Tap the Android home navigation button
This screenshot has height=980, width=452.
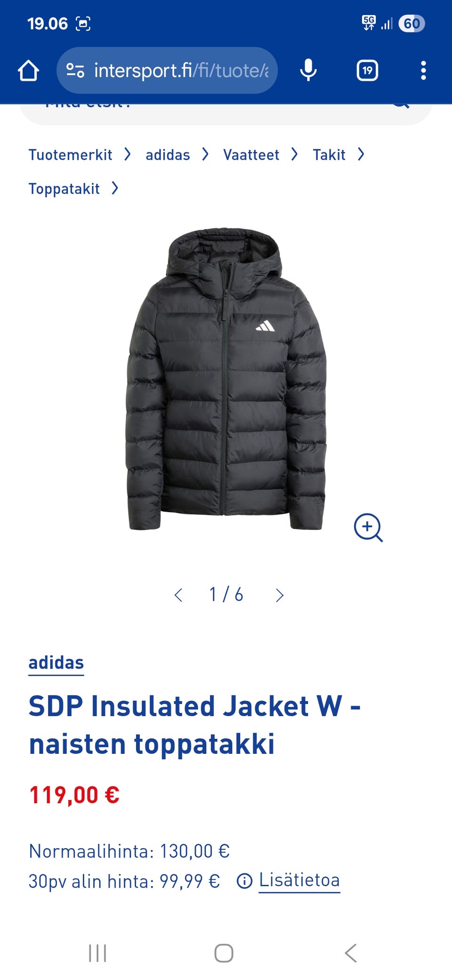click(x=224, y=953)
